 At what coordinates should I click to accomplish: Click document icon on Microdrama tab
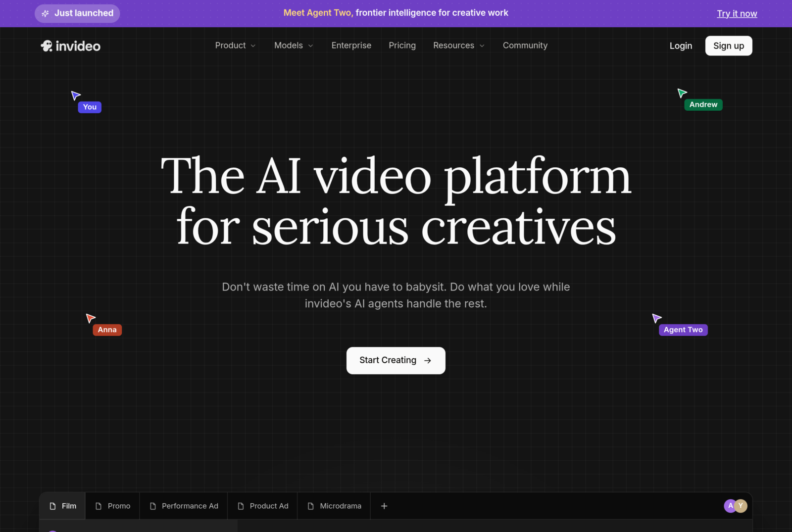[x=311, y=506]
